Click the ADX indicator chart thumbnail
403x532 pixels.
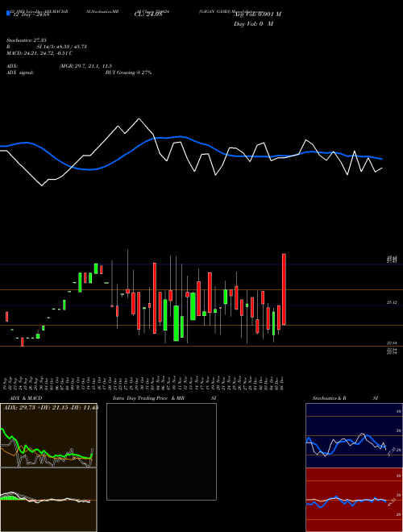[48, 435]
